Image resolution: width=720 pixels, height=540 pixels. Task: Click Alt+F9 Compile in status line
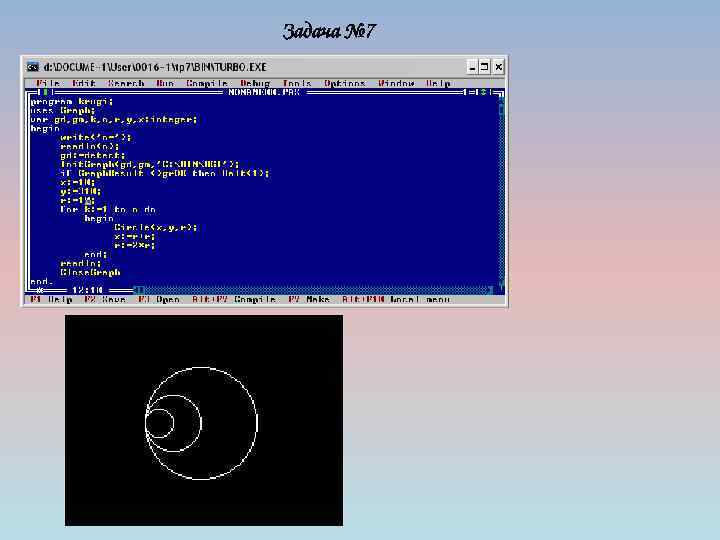pos(234,299)
